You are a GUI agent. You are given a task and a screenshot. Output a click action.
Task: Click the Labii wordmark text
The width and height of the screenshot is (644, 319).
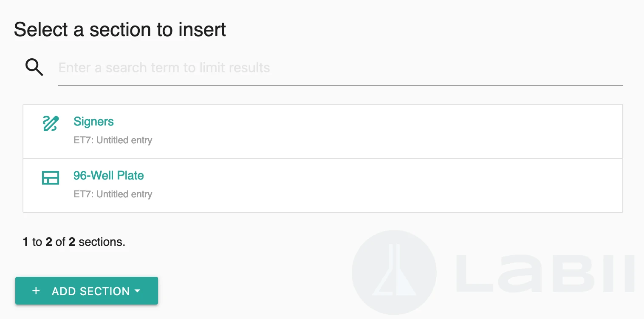click(x=544, y=273)
